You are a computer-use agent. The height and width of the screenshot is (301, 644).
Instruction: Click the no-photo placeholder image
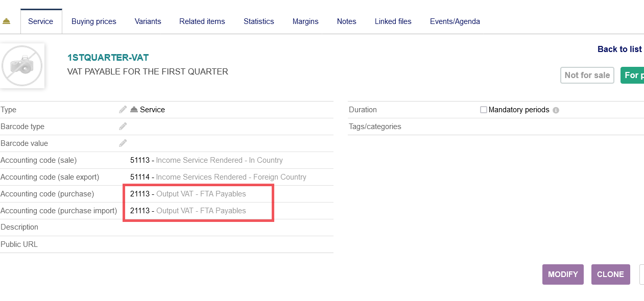pos(22,65)
